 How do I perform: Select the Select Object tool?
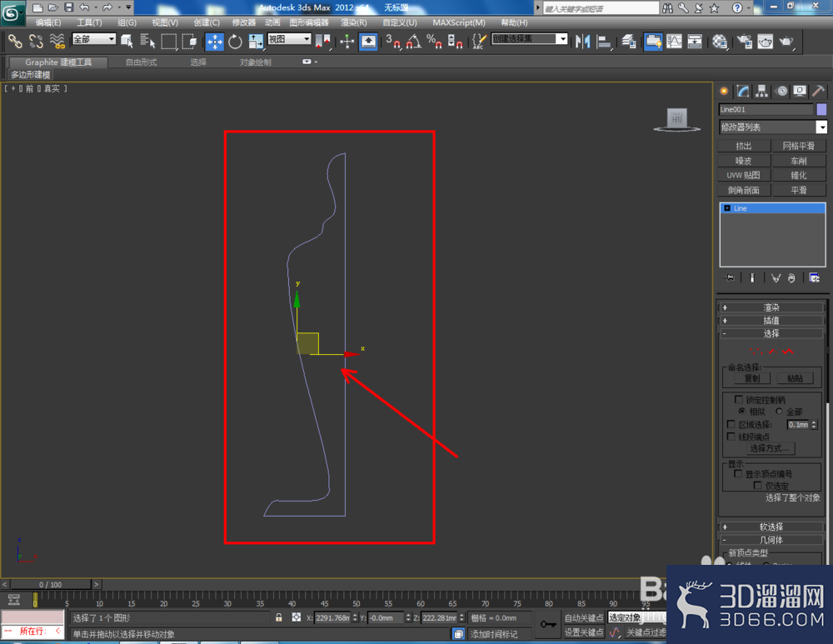coord(127,42)
